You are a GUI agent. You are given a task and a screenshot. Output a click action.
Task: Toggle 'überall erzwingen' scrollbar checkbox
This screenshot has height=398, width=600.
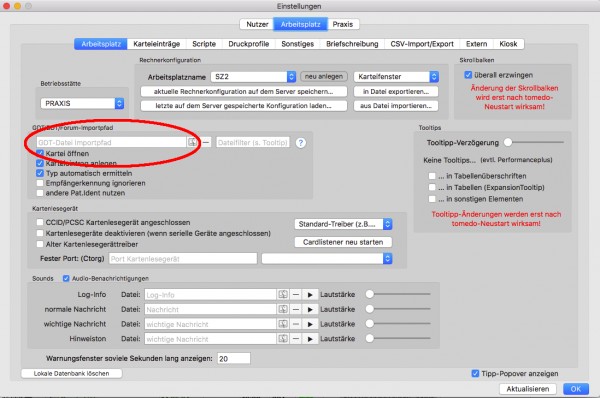click(x=468, y=75)
